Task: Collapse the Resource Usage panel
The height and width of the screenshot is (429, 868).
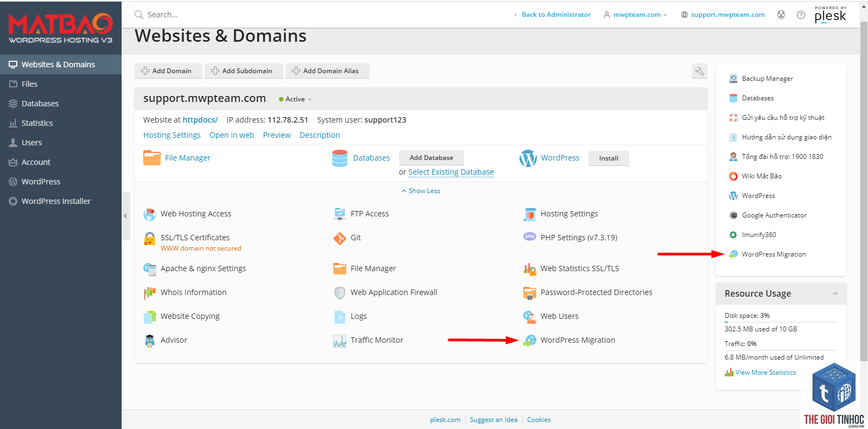Action: 835,293
